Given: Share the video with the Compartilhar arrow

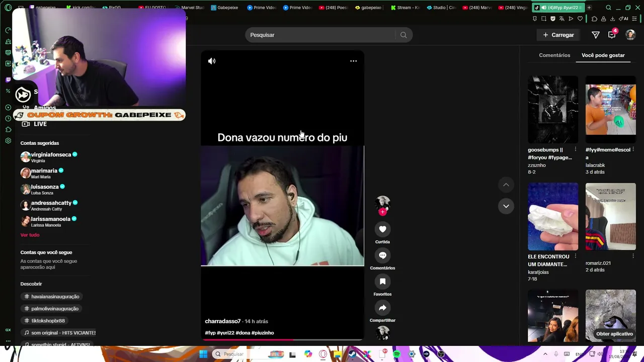Looking at the screenshot, I should tap(382, 308).
